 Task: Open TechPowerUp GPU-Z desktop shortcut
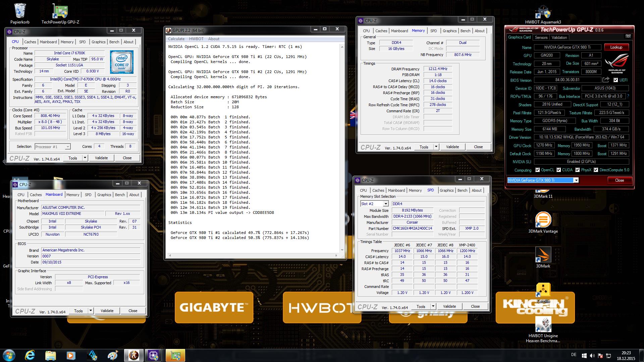point(60,13)
